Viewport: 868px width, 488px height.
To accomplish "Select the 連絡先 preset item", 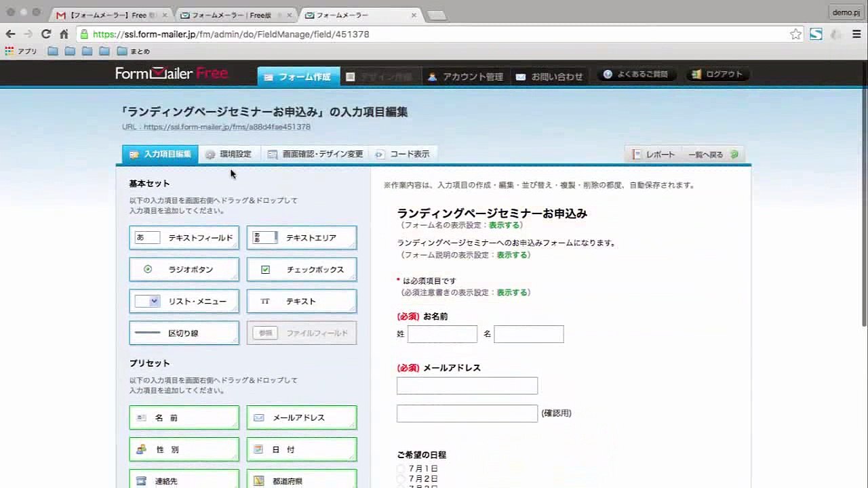I will click(x=184, y=479).
